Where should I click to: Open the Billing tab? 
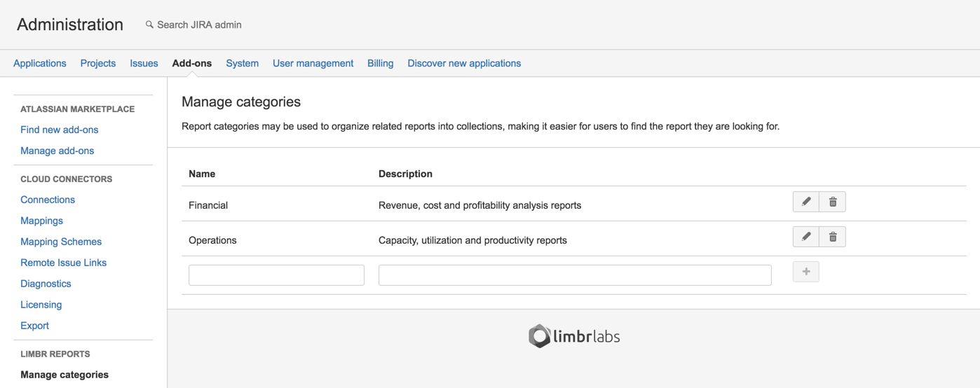click(x=381, y=63)
